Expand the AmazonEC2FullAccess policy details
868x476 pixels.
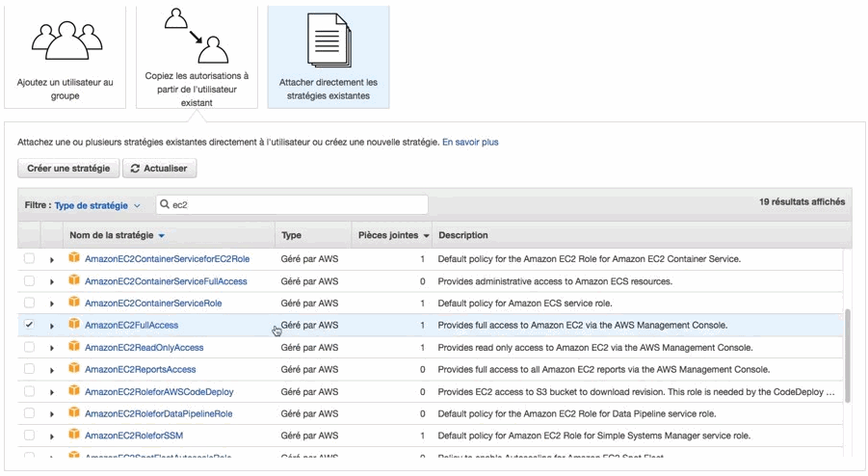pyautogui.click(x=51, y=326)
